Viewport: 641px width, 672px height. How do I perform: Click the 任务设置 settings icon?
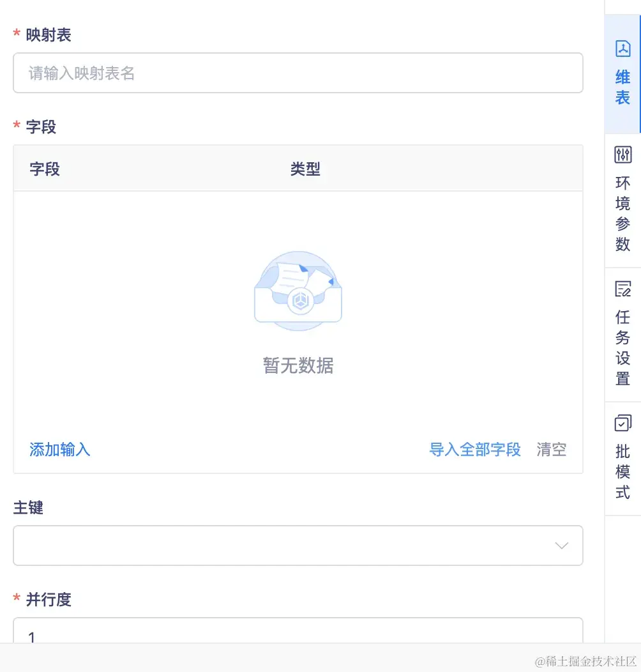(x=622, y=289)
